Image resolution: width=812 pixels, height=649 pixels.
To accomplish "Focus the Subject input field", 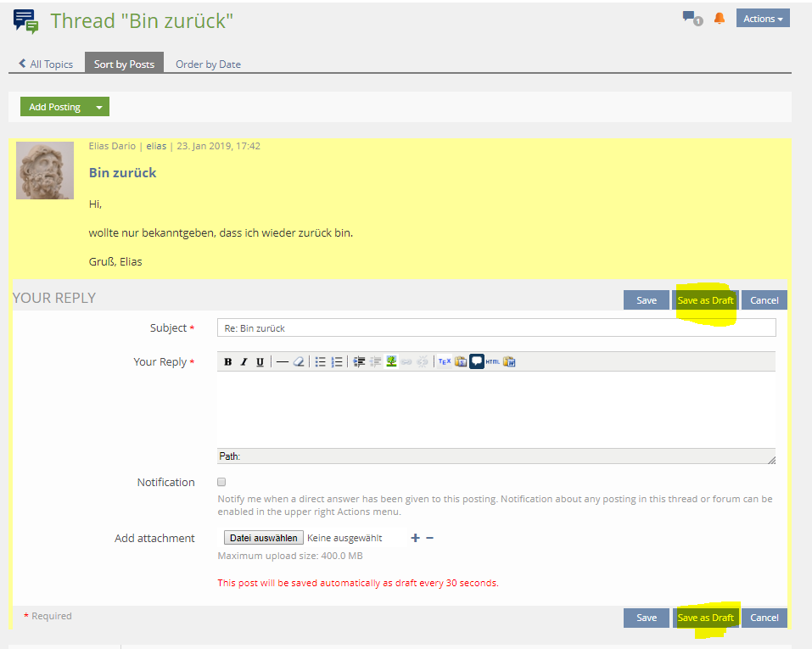I will pyautogui.click(x=496, y=327).
